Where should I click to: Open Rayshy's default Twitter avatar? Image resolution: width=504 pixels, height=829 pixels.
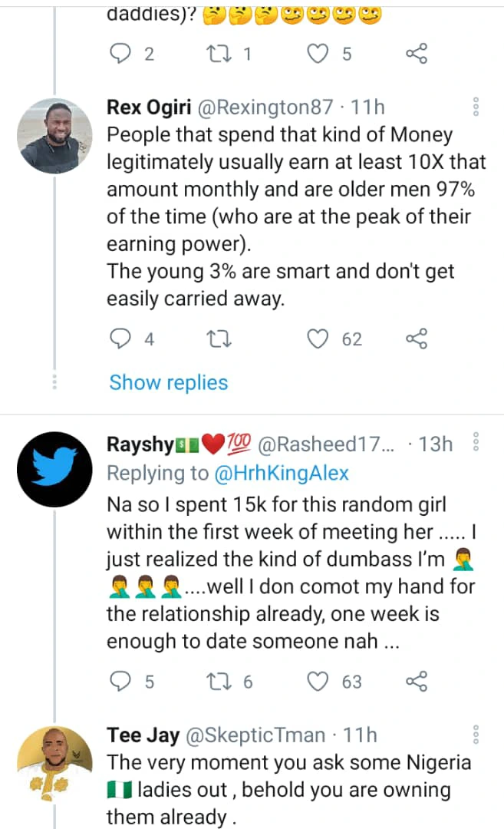(x=54, y=471)
